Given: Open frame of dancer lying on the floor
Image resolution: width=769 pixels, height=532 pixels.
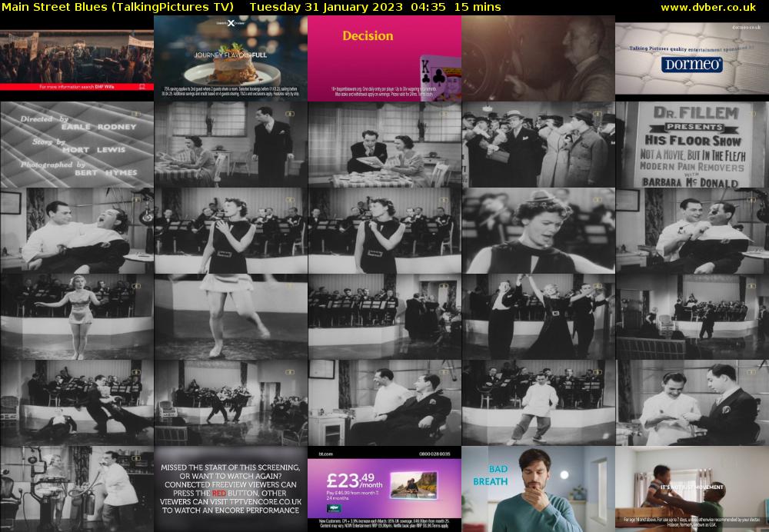Looking at the screenshot, I should coord(77,403).
